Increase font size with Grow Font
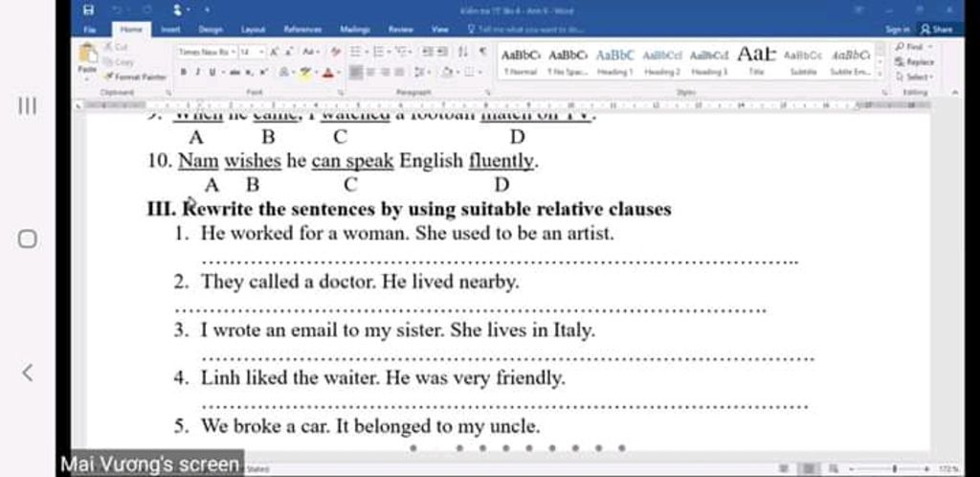 tap(274, 53)
